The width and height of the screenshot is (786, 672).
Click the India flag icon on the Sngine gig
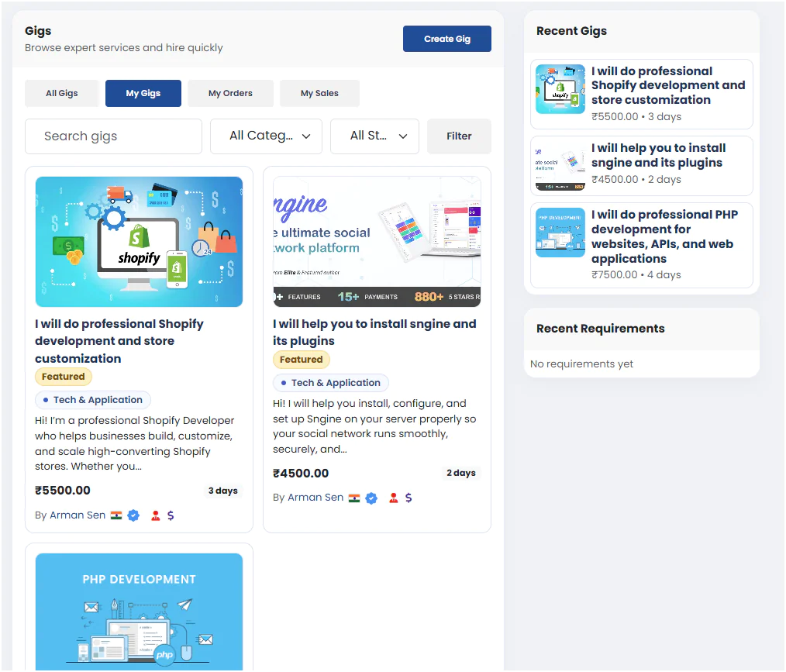tap(354, 498)
